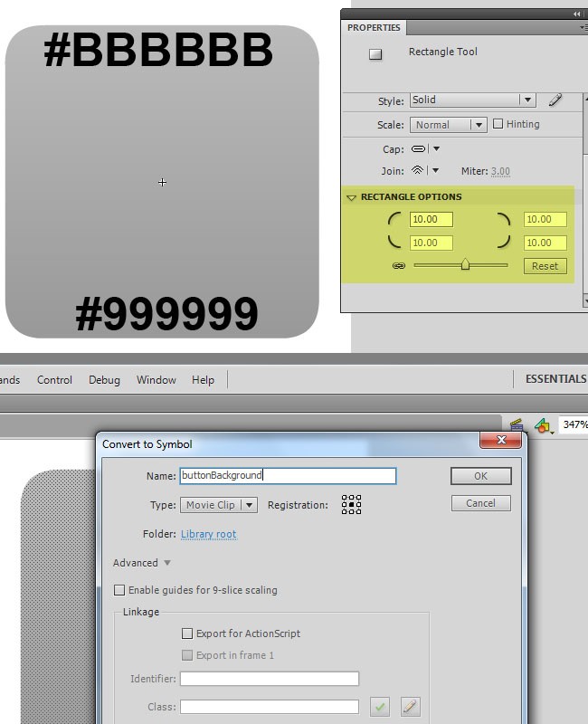Click the green checkmark validate class icon

(381, 707)
